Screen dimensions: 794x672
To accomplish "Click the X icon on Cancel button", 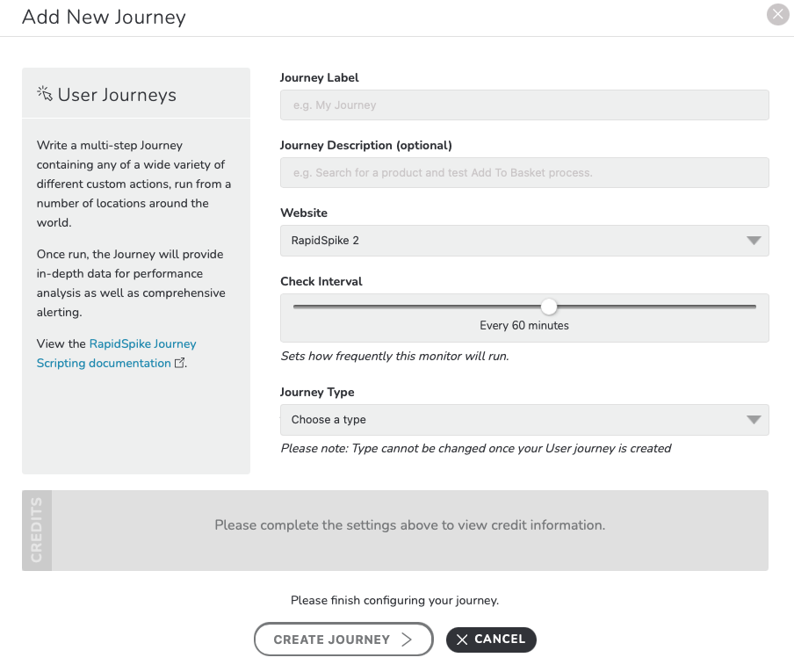I will 462,639.
